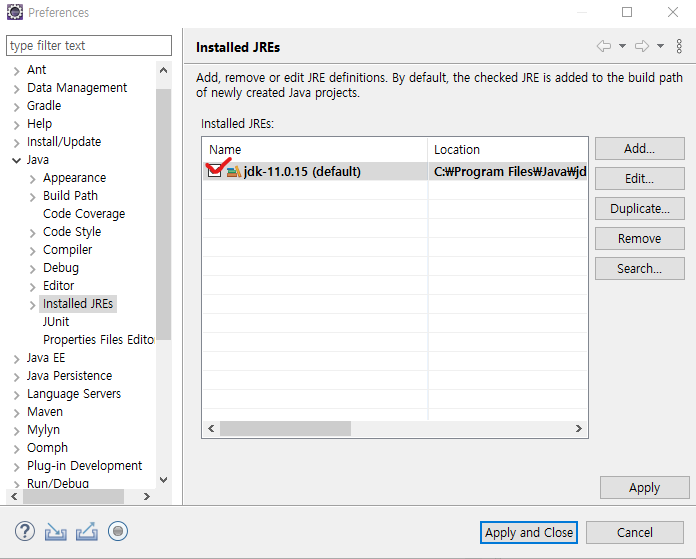Click the Oomph preference recorder icon
The height and width of the screenshot is (559, 696).
tap(118, 531)
